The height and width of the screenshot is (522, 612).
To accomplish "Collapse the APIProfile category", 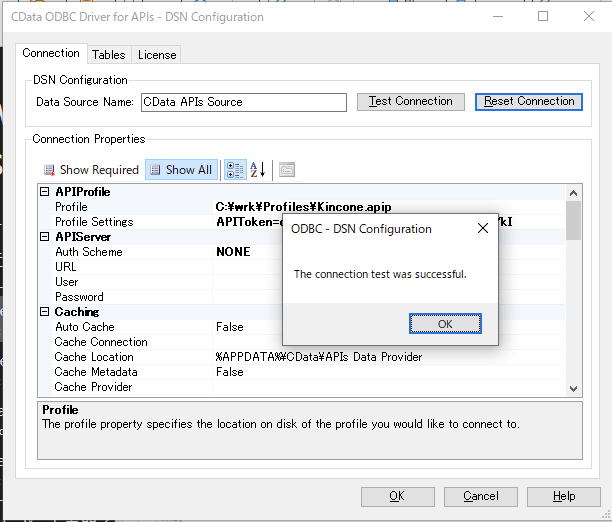I will (x=45, y=192).
